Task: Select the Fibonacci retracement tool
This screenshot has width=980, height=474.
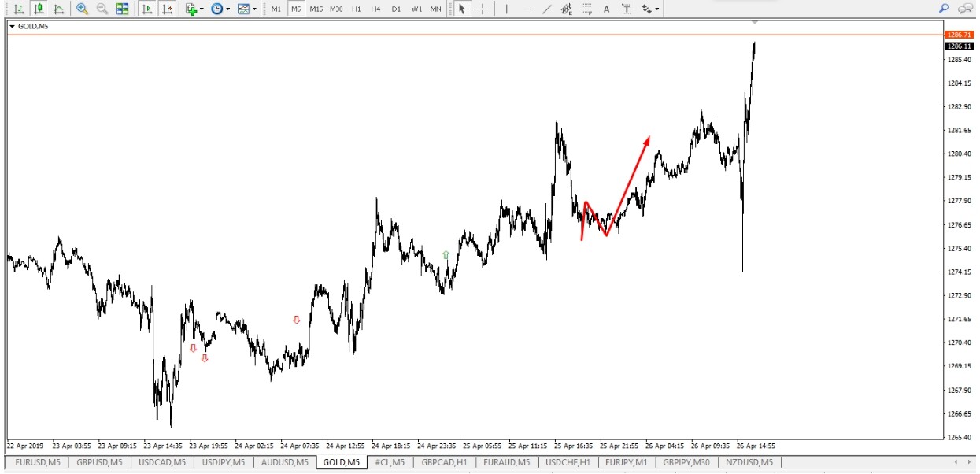Action: coord(586,9)
